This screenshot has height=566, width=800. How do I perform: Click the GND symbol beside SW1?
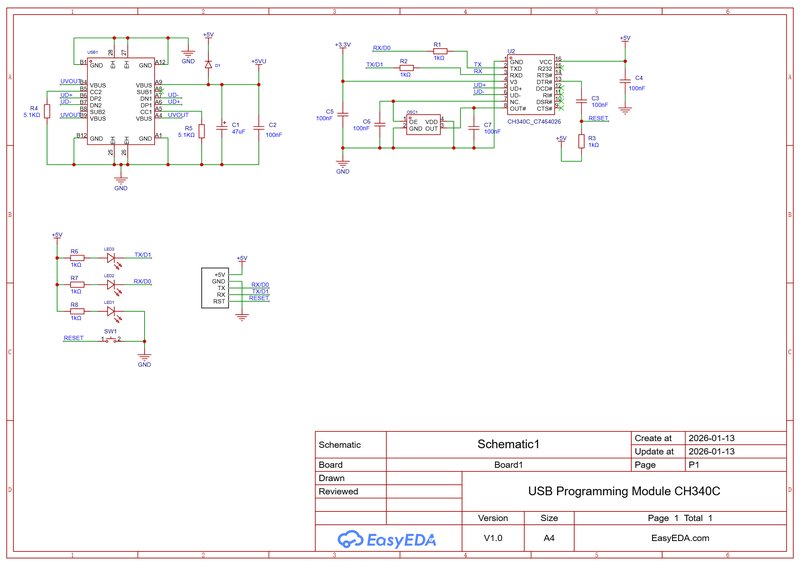pyautogui.click(x=144, y=359)
